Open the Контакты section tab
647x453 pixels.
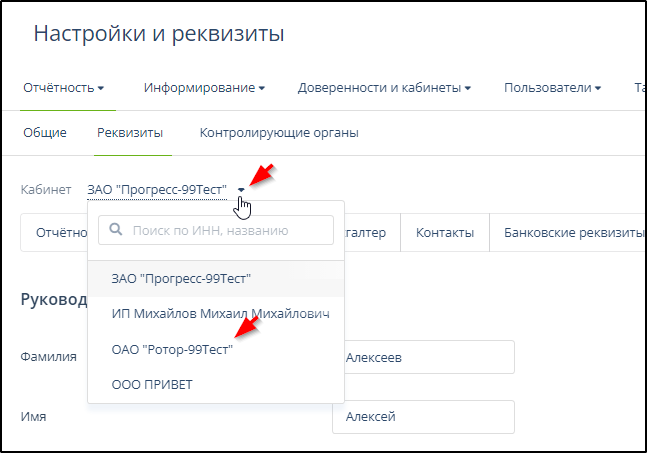click(x=444, y=232)
